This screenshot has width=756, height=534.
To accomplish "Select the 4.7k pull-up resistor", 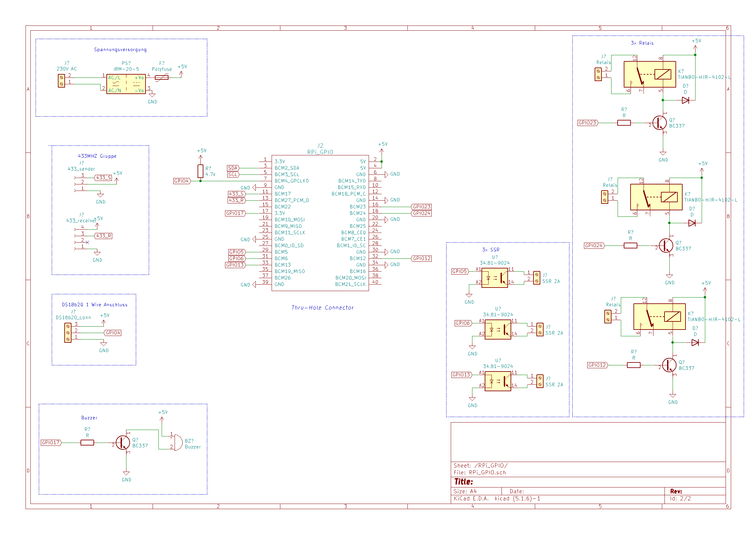I will 200,172.
